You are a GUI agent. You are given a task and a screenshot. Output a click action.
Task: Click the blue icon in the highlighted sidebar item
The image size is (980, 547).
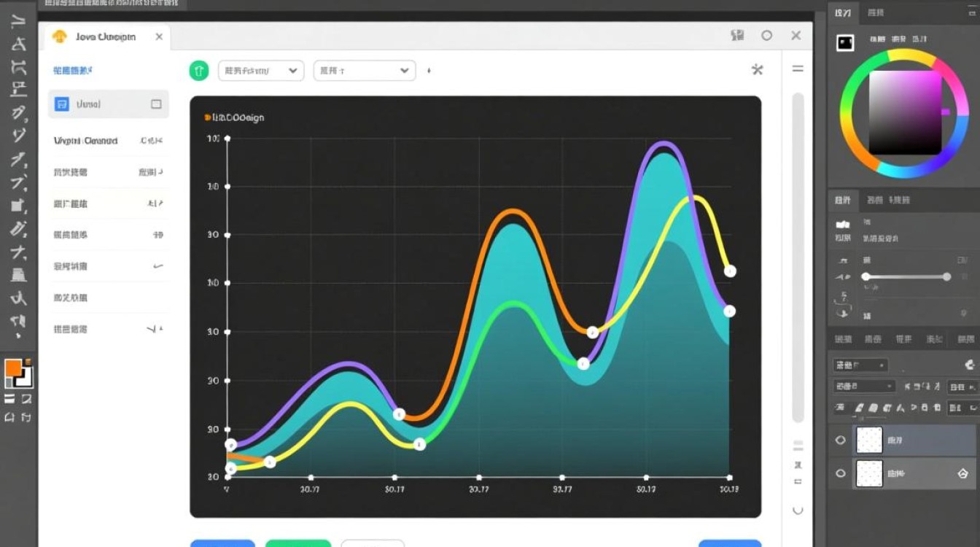coord(62,104)
